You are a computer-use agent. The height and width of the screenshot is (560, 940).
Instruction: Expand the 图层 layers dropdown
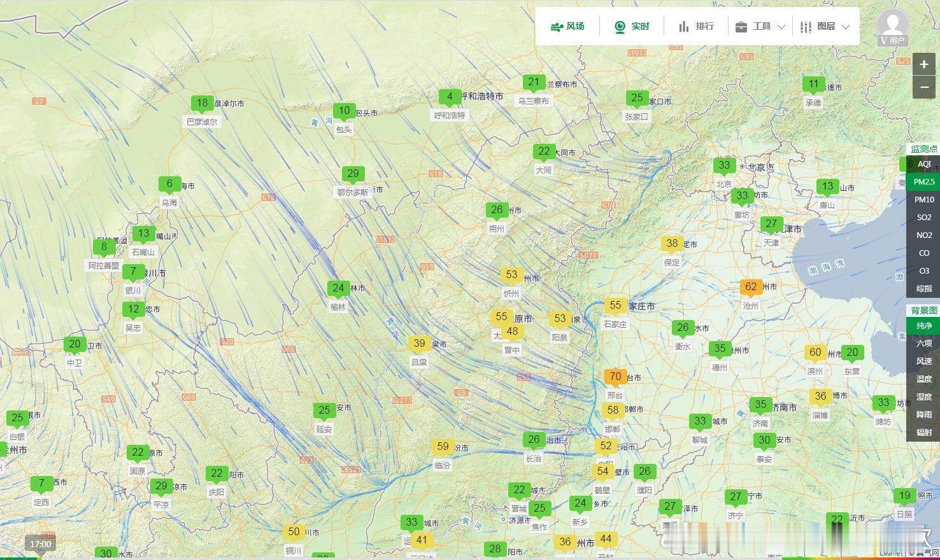(x=825, y=27)
